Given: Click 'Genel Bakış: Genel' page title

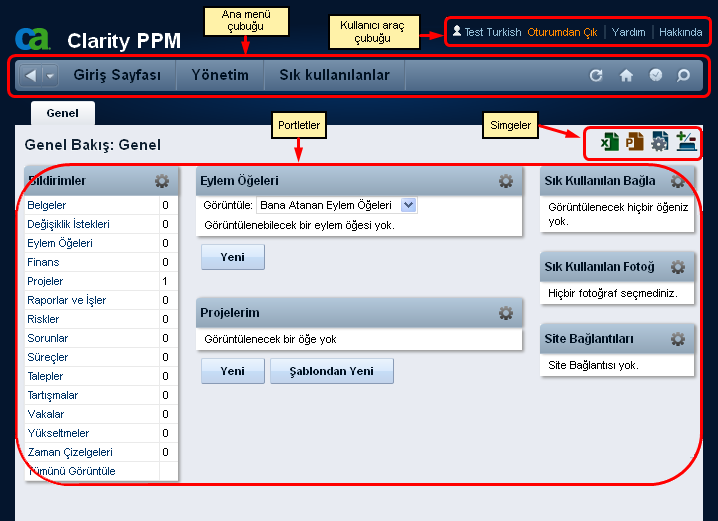Looking at the screenshot, I should tap(93, 145).
